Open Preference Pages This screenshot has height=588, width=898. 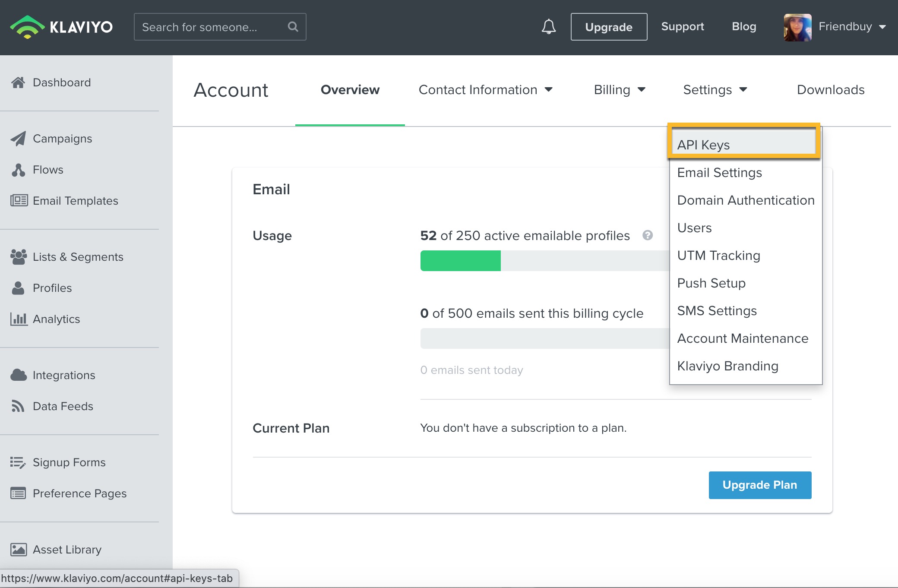coord(80,493)
